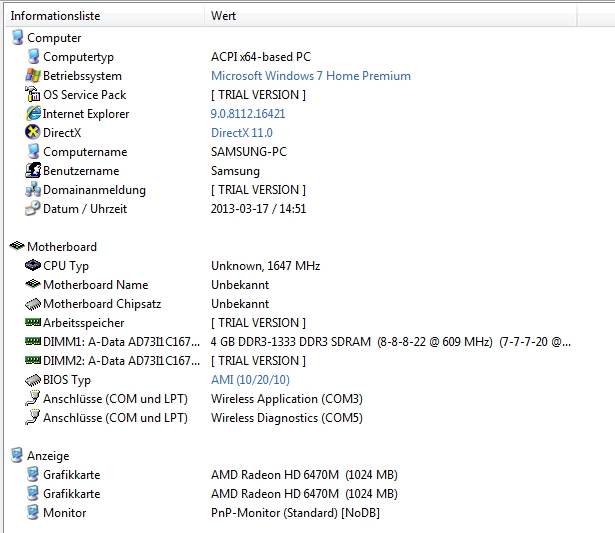615x533 pixels.
Task: Select the SAMSUNG-PC value
Action: point(249,152)
